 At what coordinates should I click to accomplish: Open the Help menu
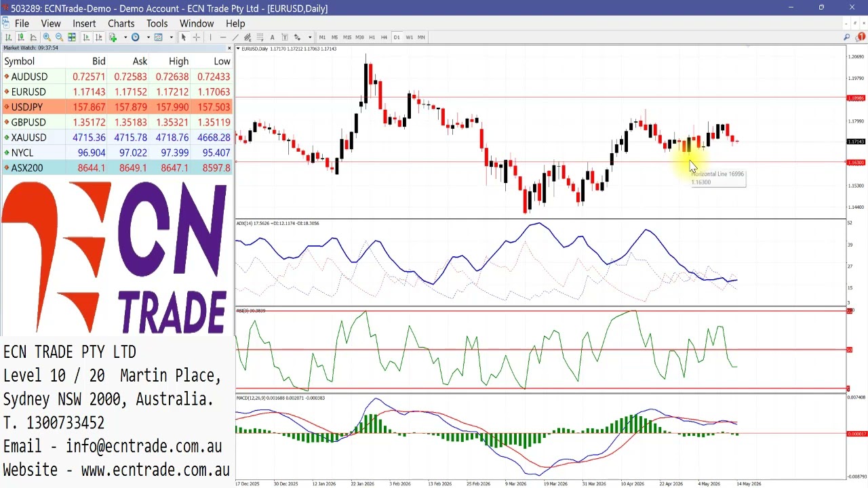click(x=235, y=23)
